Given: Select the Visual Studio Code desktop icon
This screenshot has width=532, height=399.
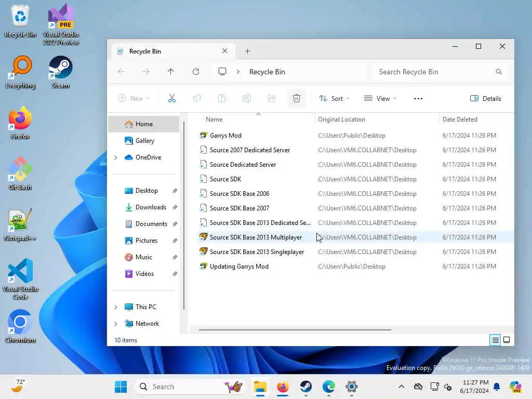Looking at the screenshot, I should pyautogui.click(x=20, y=279).
